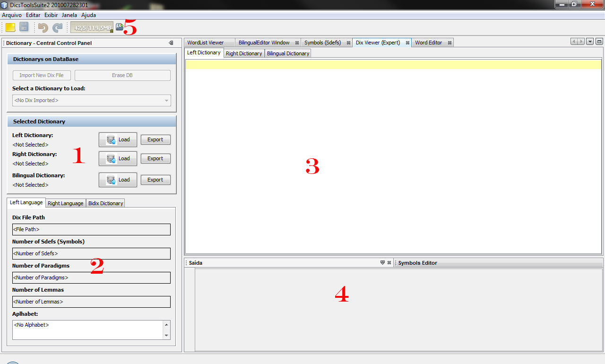The height and width of the screenshot is (364, 605).
Task: Close the Saída output panel
Action: [389, 263]
